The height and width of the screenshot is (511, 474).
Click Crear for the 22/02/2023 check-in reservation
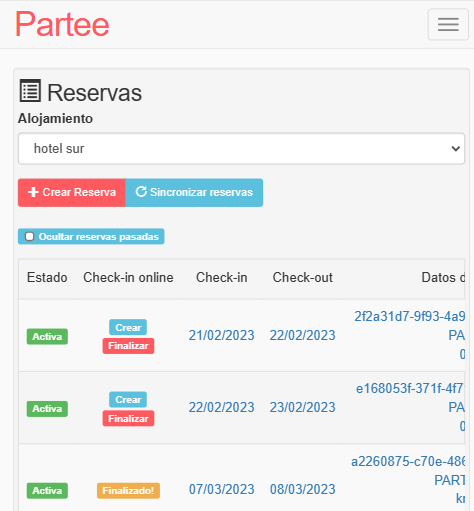[128, 399]
